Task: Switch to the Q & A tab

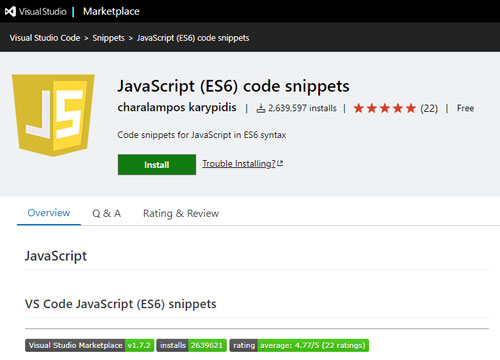Action: [106, 213]
